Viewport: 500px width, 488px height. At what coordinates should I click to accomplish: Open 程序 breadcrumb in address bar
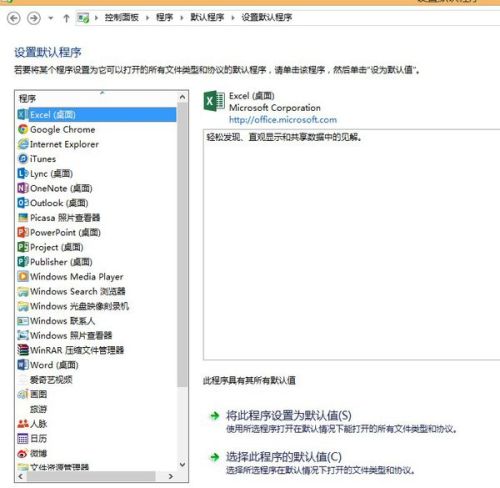(165, 17)
